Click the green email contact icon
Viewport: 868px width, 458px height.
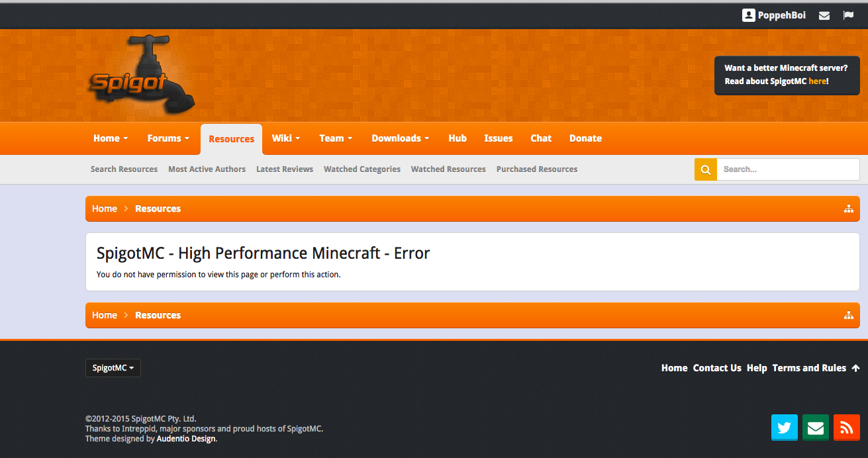tap(816, 428)
